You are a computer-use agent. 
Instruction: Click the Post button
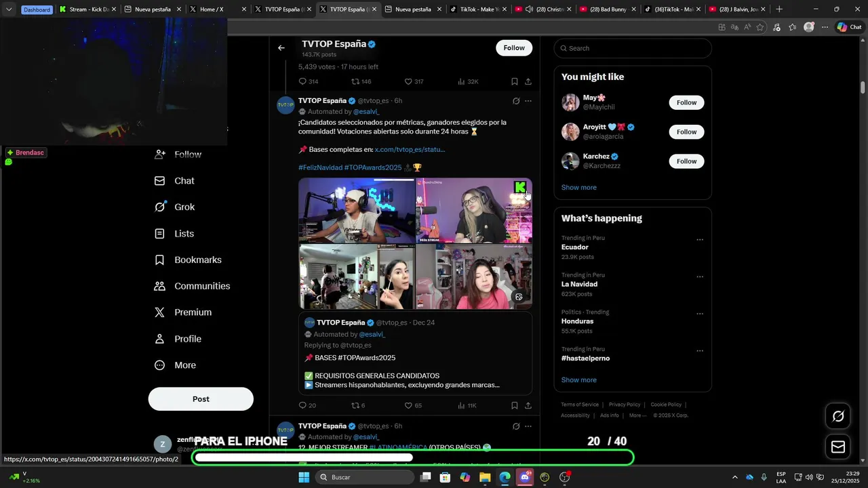point(201,399)
